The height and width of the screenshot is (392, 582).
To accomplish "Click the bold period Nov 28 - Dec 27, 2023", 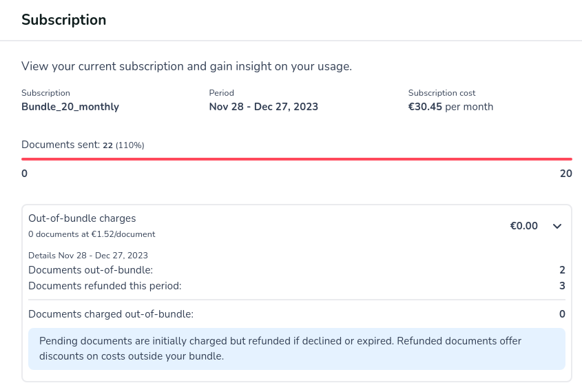I will click(264, 107).
